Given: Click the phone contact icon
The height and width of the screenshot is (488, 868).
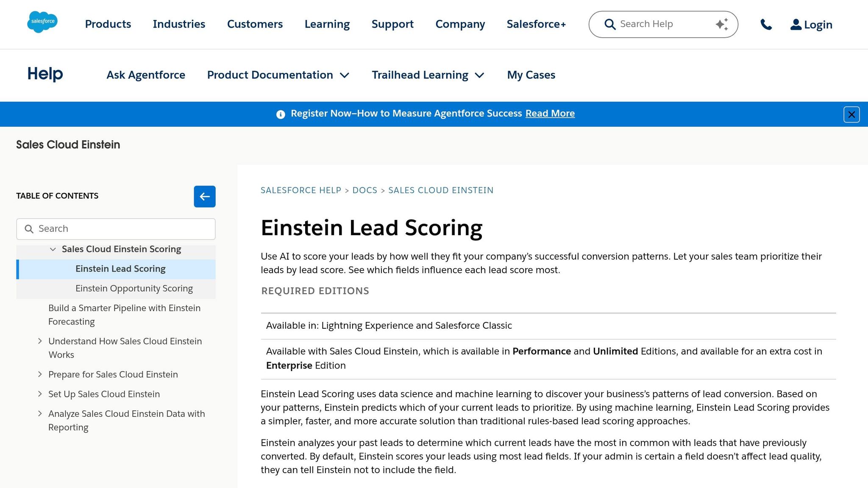Looking at the screenshot, I should point(766,25).
